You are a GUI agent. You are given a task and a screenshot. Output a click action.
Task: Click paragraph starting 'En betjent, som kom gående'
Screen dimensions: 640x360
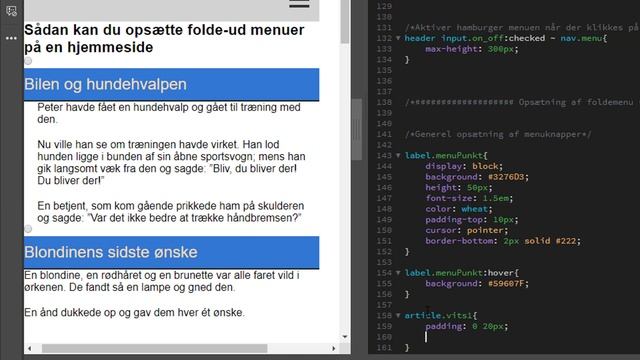coord(171,212)
